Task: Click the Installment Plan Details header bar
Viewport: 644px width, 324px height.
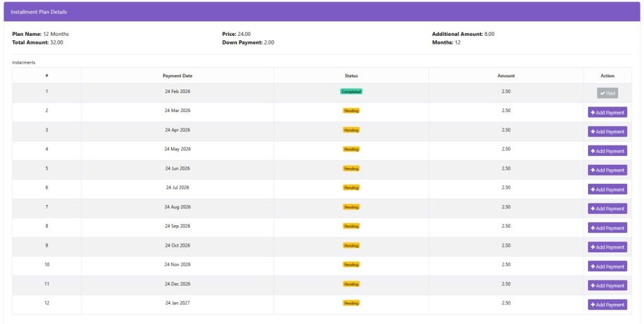Action: pos(321,12)
